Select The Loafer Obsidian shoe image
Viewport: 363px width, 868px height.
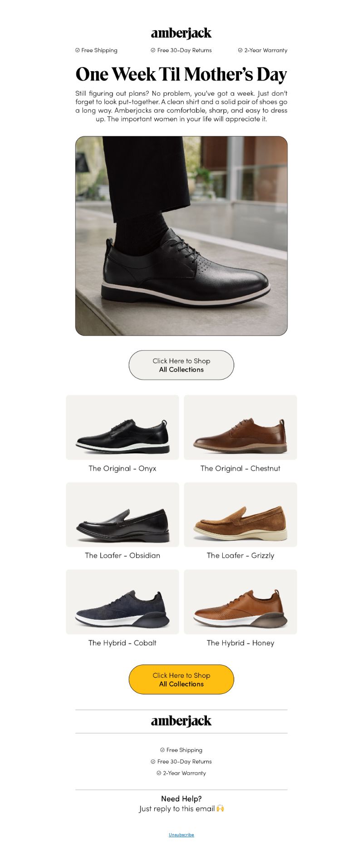[x=123, y=514]
